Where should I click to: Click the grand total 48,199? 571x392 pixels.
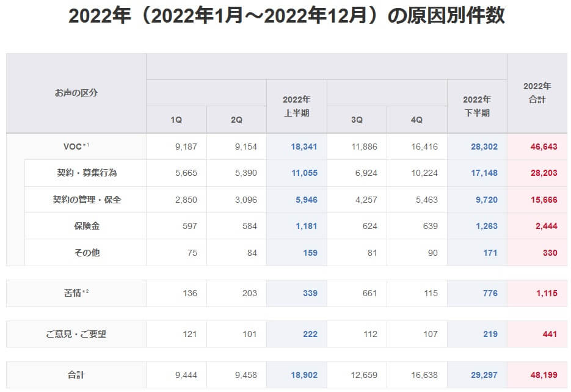(x=544, y=375)
